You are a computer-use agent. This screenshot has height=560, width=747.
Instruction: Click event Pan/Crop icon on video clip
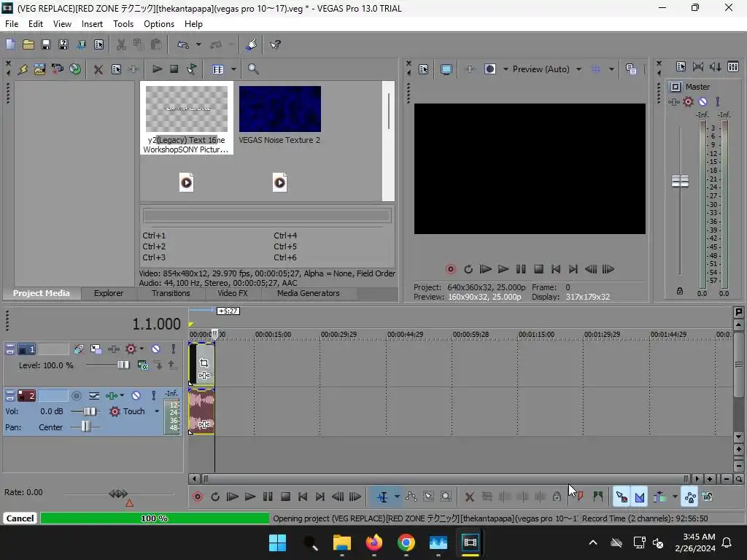click(x=204, y=363)
